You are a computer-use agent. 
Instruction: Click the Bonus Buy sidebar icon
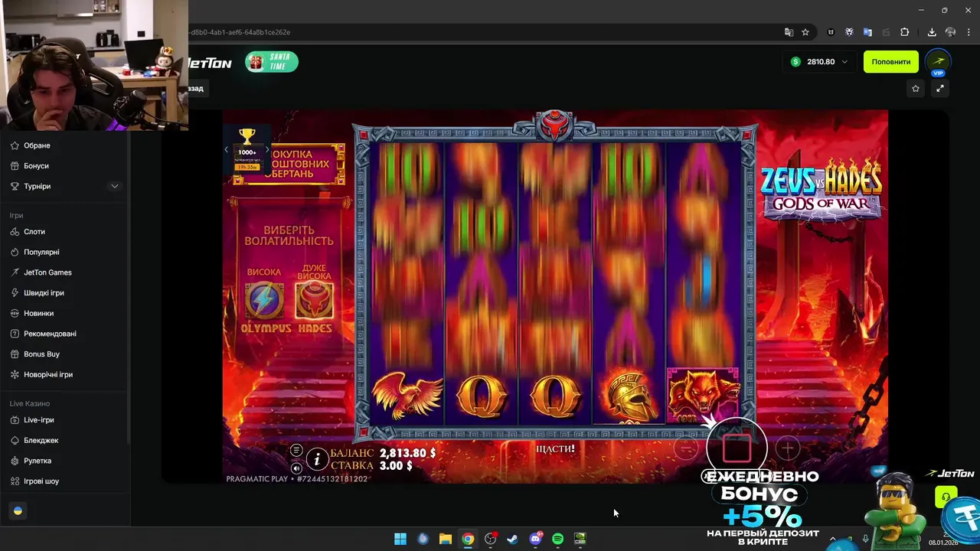tap(15, 354)
